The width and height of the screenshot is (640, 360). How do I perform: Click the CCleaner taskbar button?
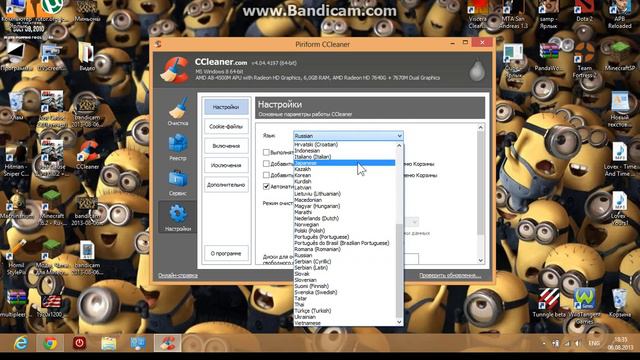pos(167,343)
